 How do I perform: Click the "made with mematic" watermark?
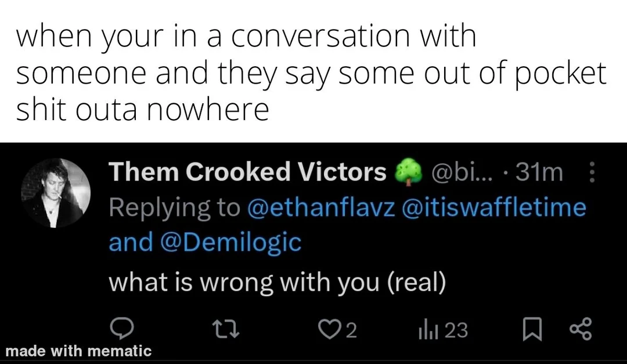[x=78, y=351]
